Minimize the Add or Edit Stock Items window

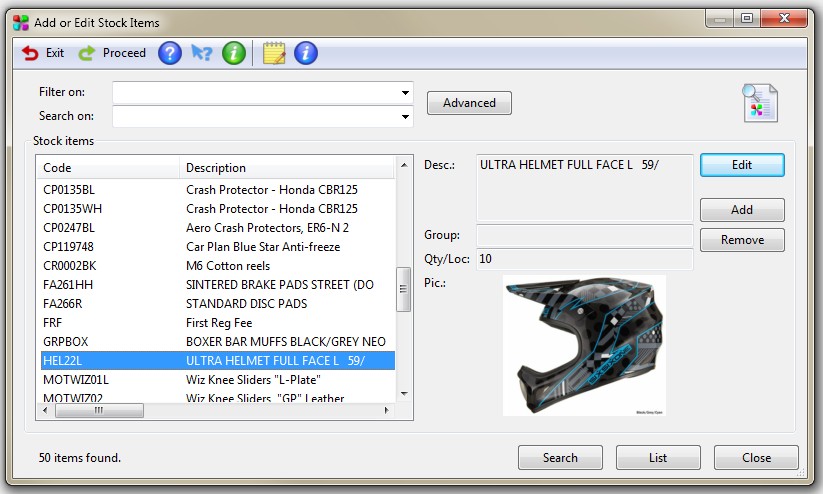tap(720, 19)
